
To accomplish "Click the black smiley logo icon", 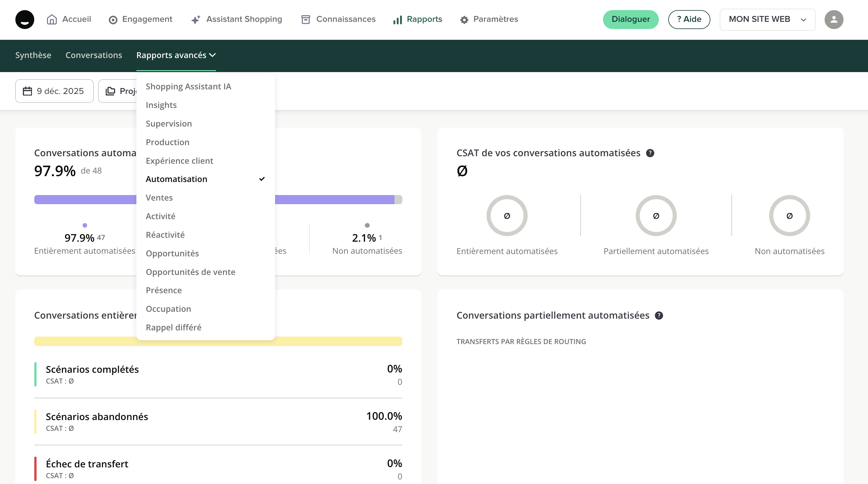I will pos(24,20).
